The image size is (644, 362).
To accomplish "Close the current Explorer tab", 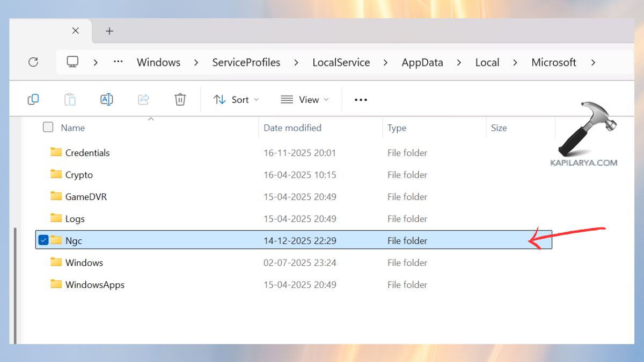I will point(75,31).
